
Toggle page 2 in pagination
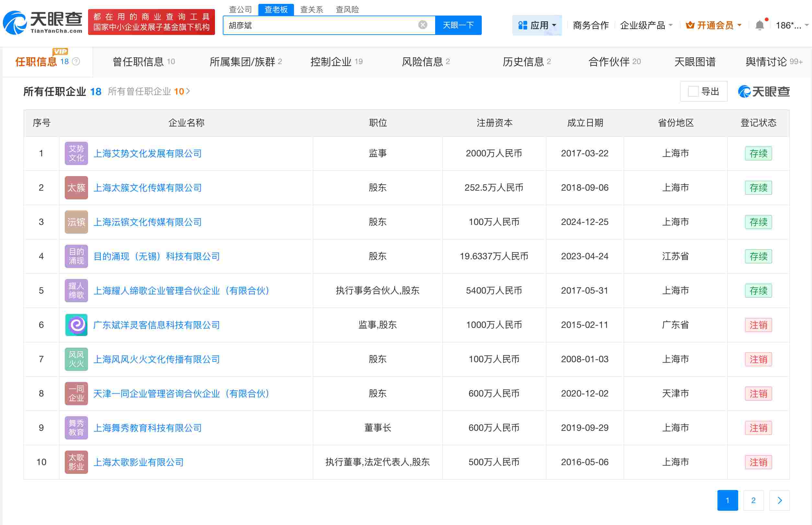point(754,500)
